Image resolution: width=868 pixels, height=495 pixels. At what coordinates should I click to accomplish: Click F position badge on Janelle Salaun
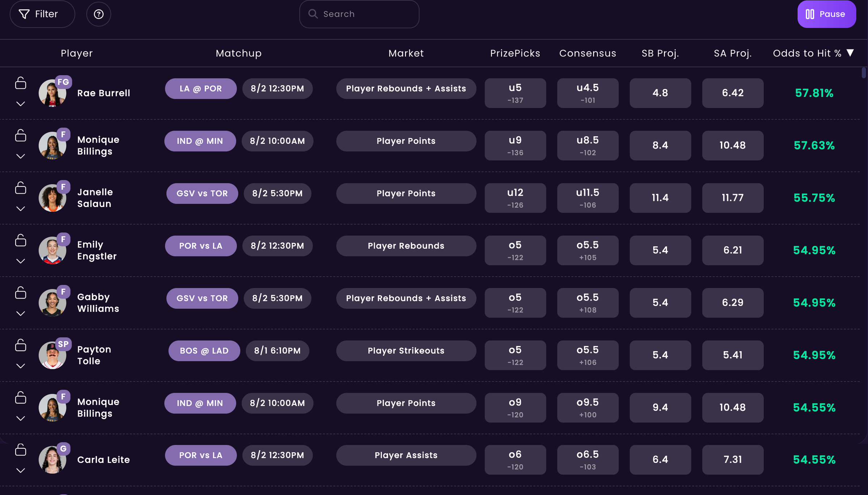(x=63, y=187)
